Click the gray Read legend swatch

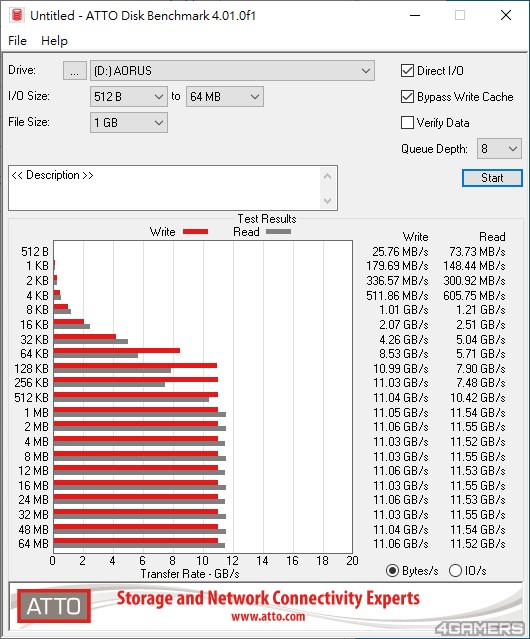[278, 232]
